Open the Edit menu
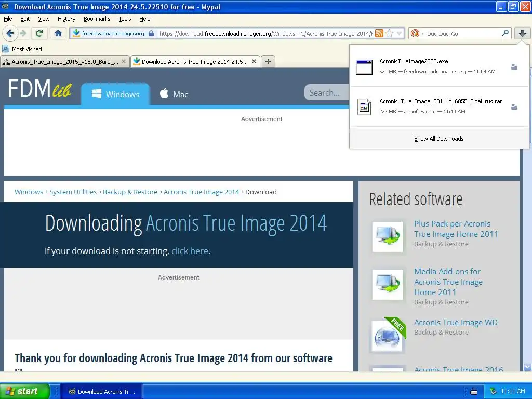This screenshot has width=532, height=399. point(25,19)
